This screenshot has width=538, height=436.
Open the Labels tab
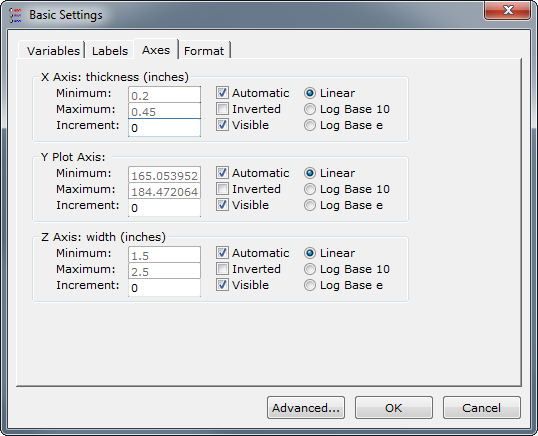tap(109, 51)
